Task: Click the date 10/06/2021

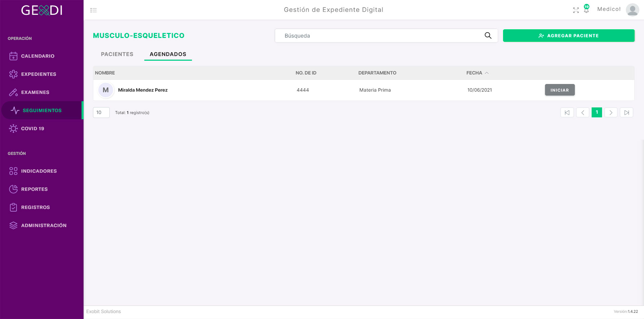Action: click(x=480, y=90)
